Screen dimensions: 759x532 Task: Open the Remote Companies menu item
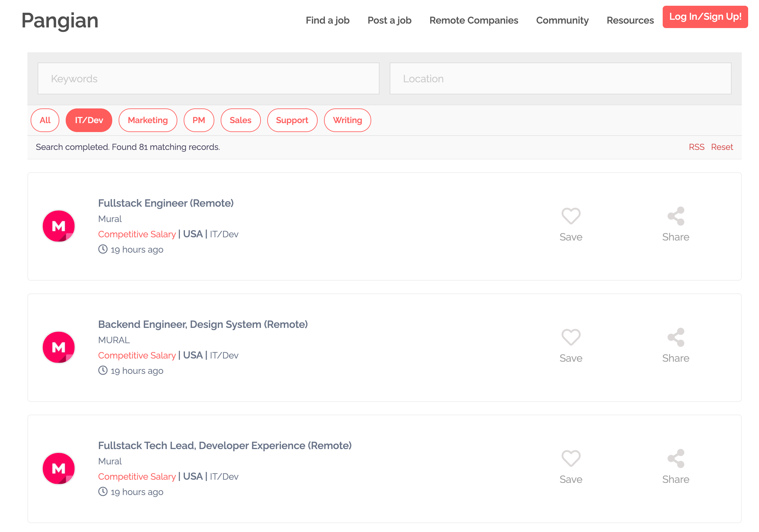[473, 20]
